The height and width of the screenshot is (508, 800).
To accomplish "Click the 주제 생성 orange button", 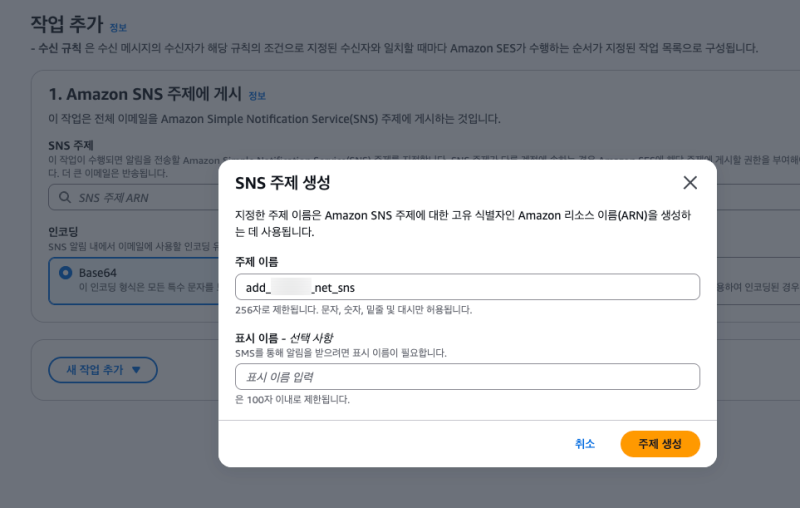I will coord(659,444).
